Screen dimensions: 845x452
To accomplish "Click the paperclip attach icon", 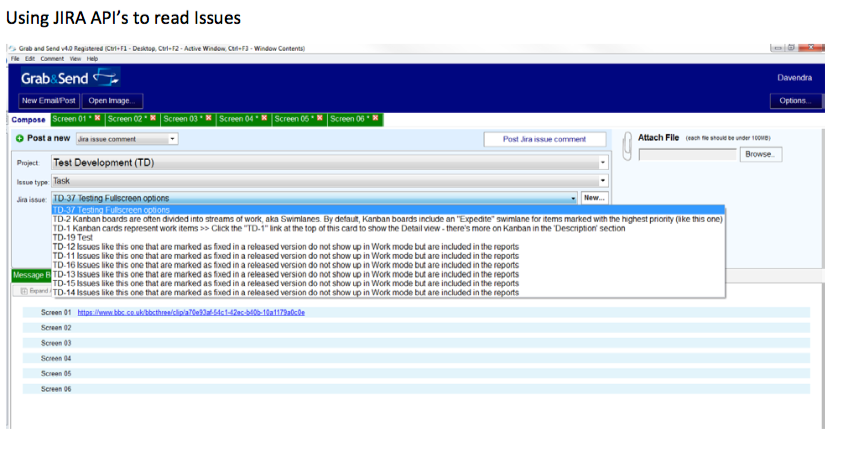I will [x=627, y=146].
